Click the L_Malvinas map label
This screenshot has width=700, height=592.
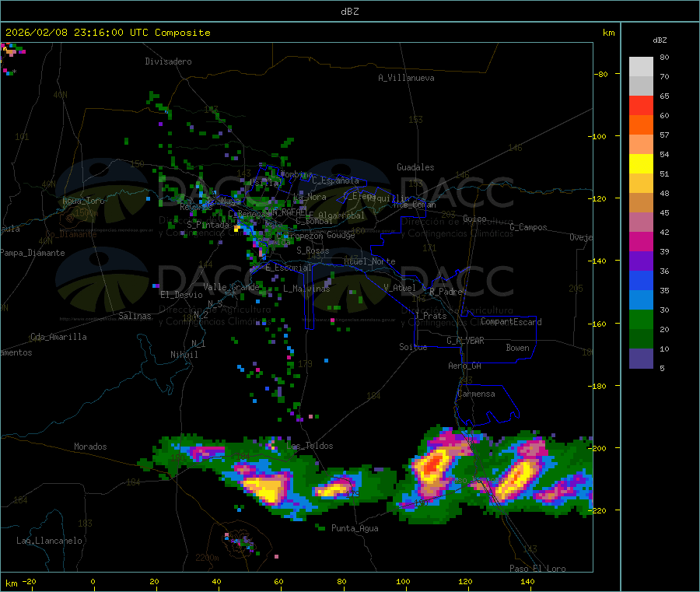point(306,289)
